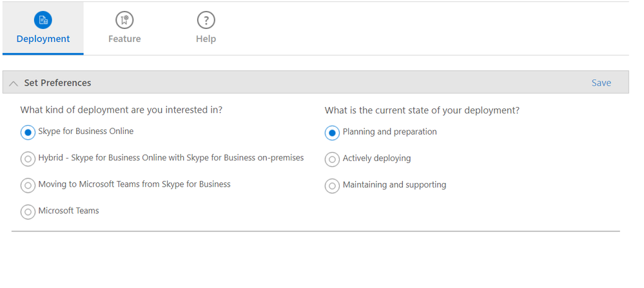This screenshot has height=288, width=644.
Task: Click the Help question mark icon
Action: point(206,20)
